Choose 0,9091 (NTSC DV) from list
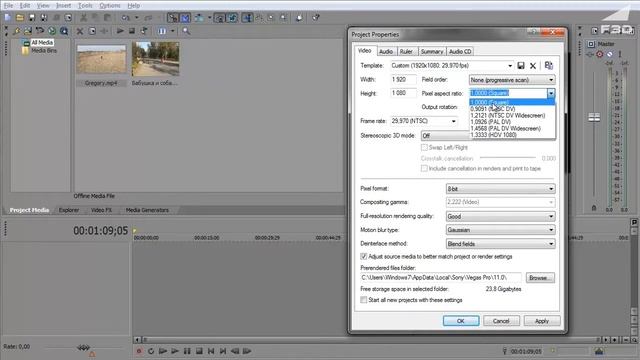The width and height of the screenshot is (640, 360). coord(512,109)
